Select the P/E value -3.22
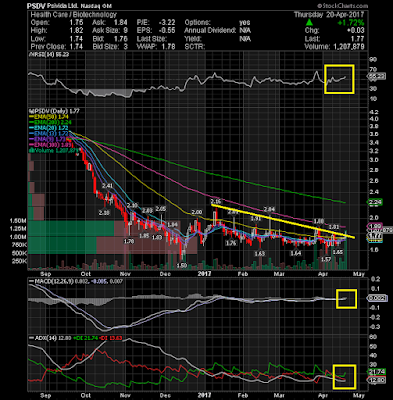The image size is (393, 400). click(x=167, y=23)
